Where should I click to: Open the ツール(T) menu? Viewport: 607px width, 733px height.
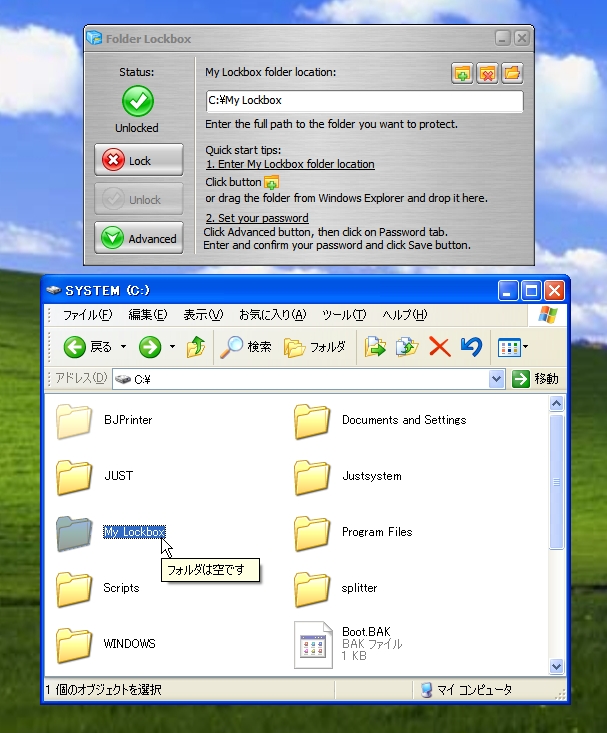click(344, 315)
